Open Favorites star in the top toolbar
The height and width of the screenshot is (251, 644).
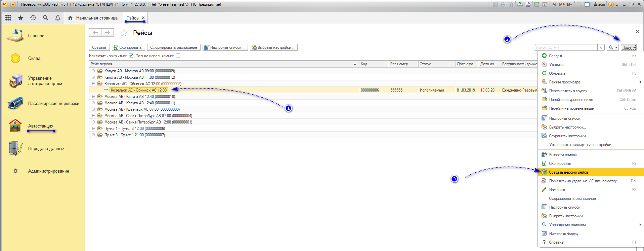coord(20,18)
